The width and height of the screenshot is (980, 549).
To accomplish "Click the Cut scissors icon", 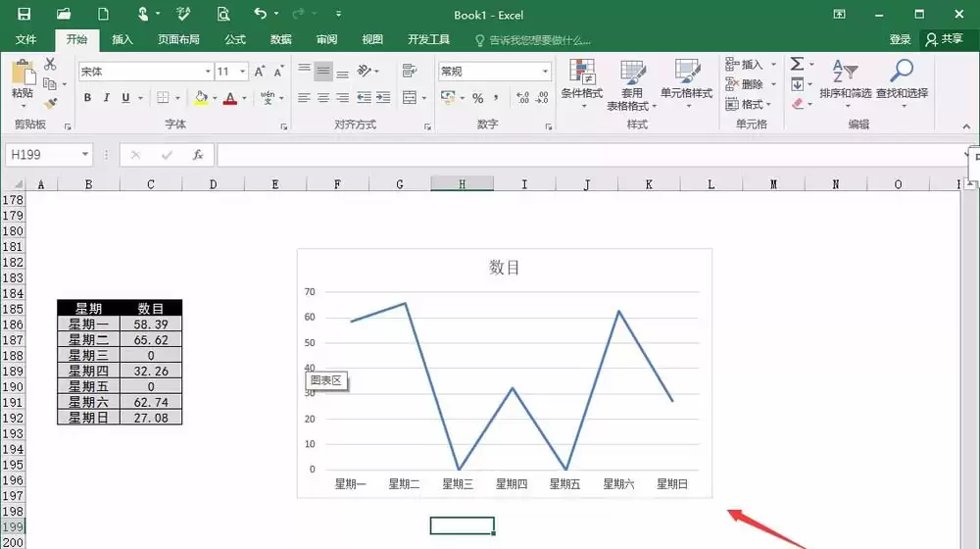I will [x=50, y=64].
